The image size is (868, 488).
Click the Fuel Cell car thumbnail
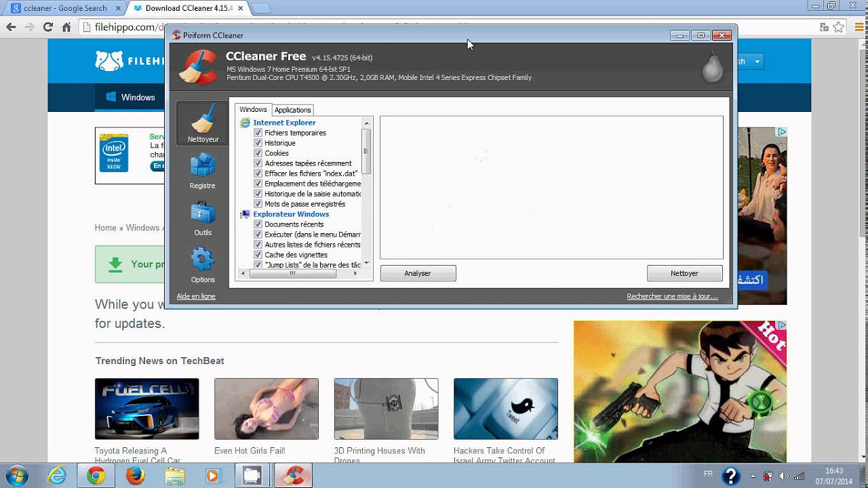[147, 409]
